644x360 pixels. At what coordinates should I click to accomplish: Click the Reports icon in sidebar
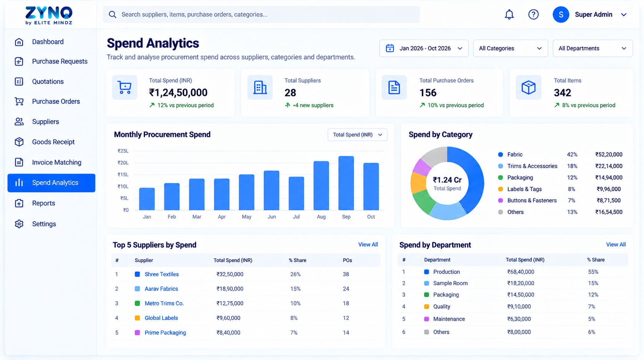(x=19, y=203)
